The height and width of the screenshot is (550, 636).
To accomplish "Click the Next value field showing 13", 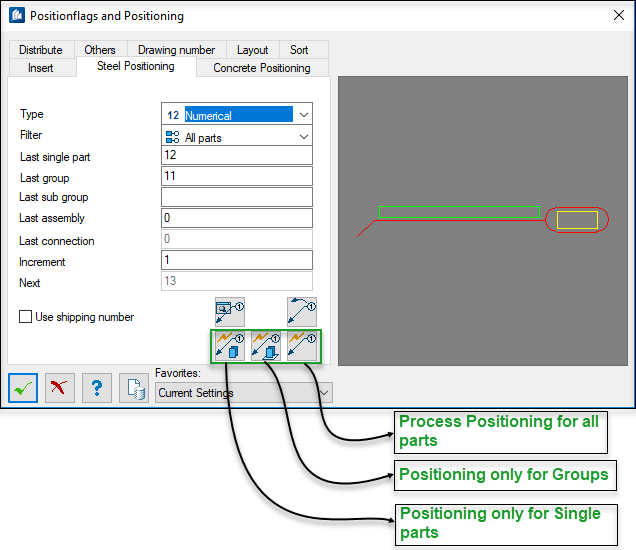I will (x=237, y=281).
